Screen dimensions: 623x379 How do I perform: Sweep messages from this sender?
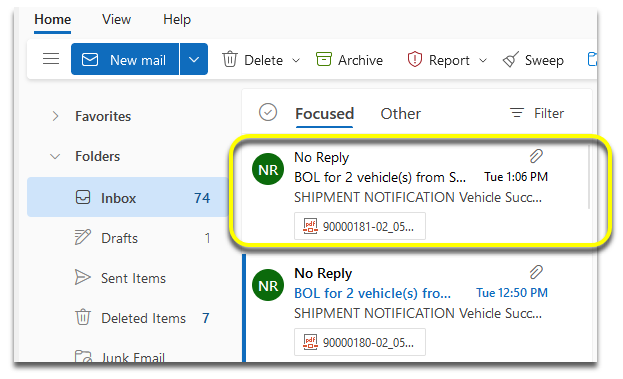click(533, 60)
